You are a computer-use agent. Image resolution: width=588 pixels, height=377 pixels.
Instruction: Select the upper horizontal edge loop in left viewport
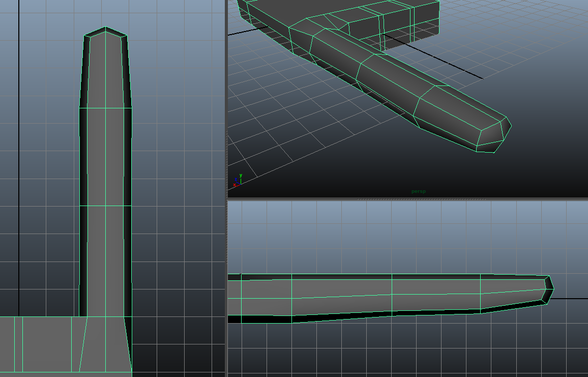point(106,108)
